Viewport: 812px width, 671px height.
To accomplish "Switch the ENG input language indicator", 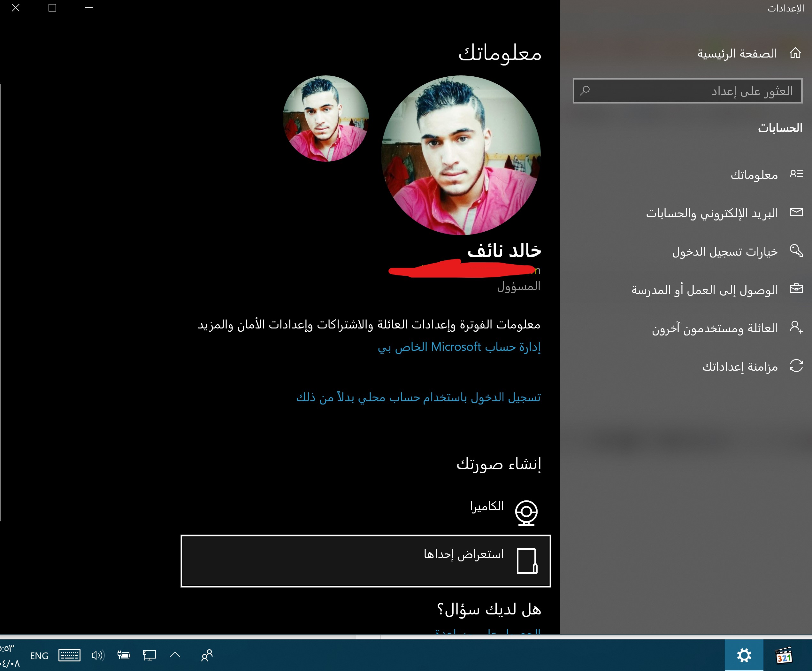I will [x=39, y=656].
